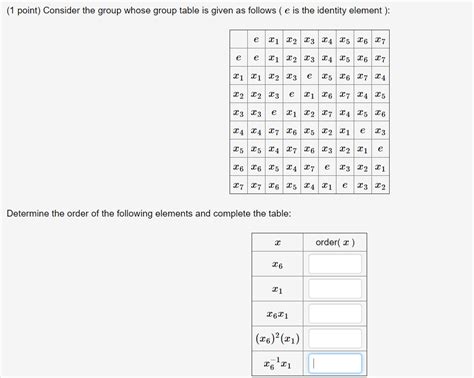The height and width of the screenshot is (378, 474).
Task: Click the order input field for x6
Action: coord(335,264)
